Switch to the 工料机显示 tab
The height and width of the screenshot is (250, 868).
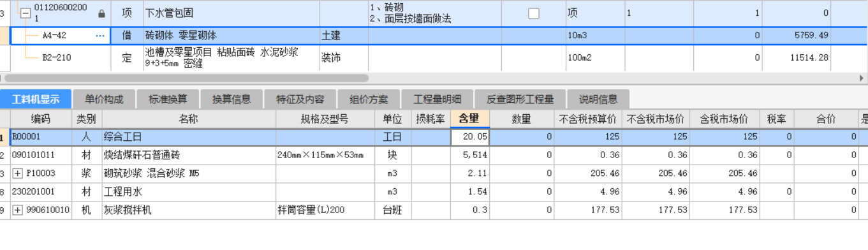pyautogui.click(x=36, y=99)
